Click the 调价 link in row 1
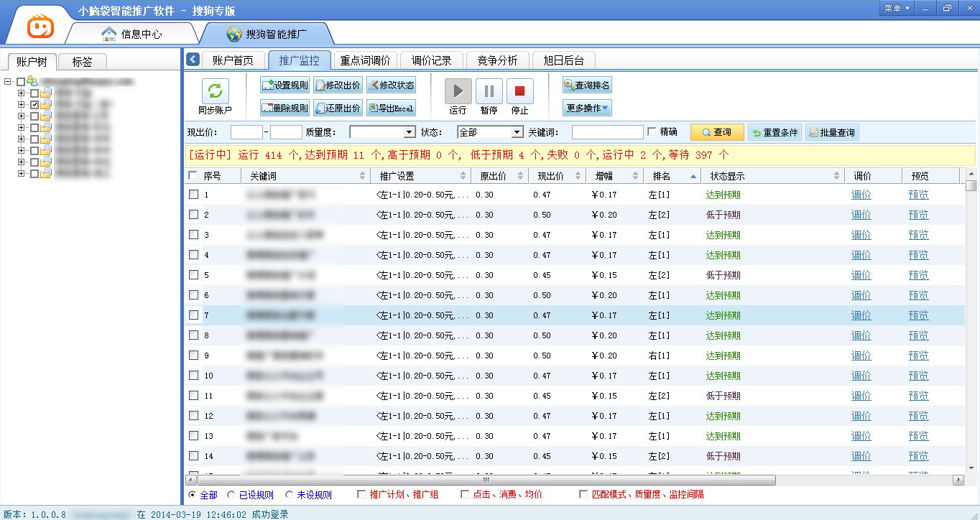 pos(861,195)
